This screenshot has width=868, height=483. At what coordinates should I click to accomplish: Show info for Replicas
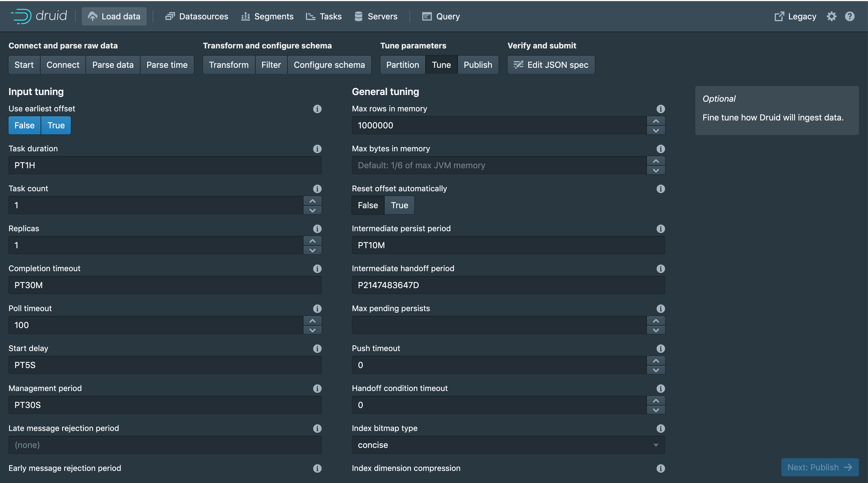point(317,229)
